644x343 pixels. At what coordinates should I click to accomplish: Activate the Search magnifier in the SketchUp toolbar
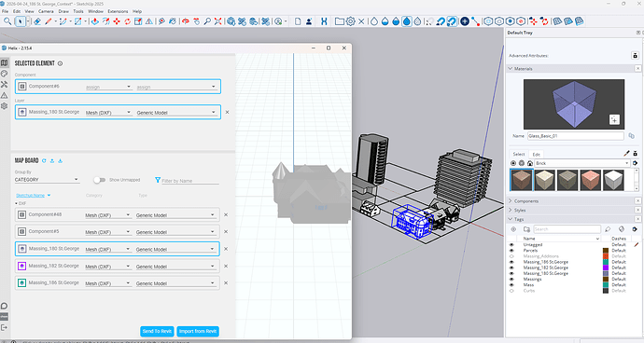tap(7, 21)
